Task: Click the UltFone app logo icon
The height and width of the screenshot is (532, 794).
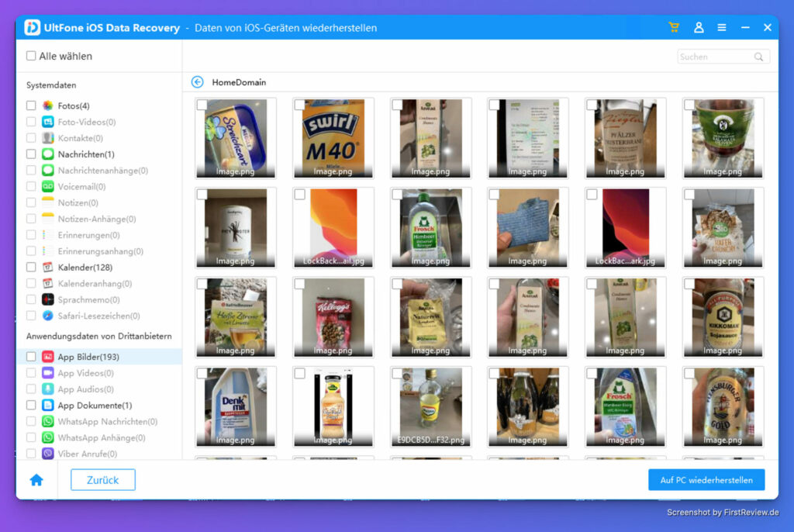Action: coord(32,27)
